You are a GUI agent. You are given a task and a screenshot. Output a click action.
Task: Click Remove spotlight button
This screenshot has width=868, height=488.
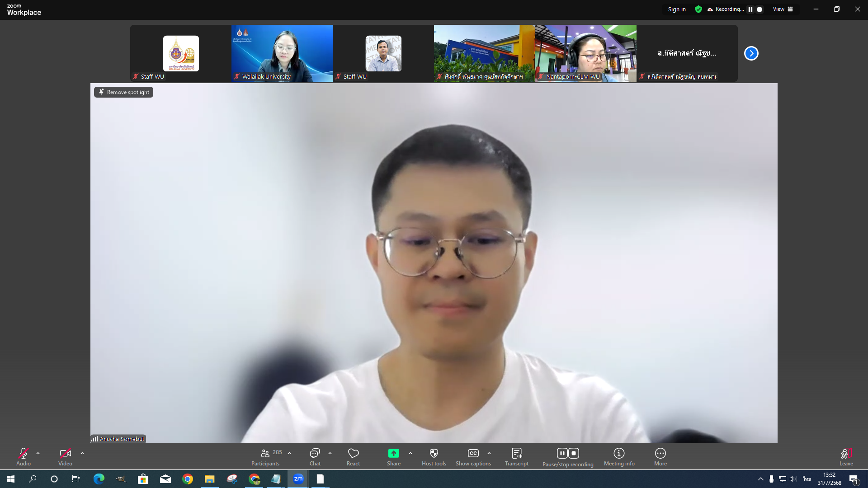[123, 92]
